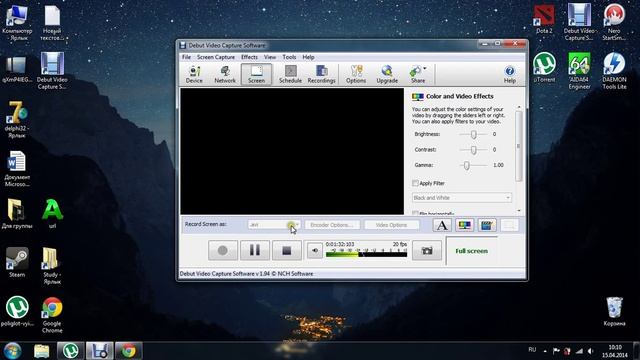Open the Help menu
The image size is (640, 360).
(x=308, y=57)
